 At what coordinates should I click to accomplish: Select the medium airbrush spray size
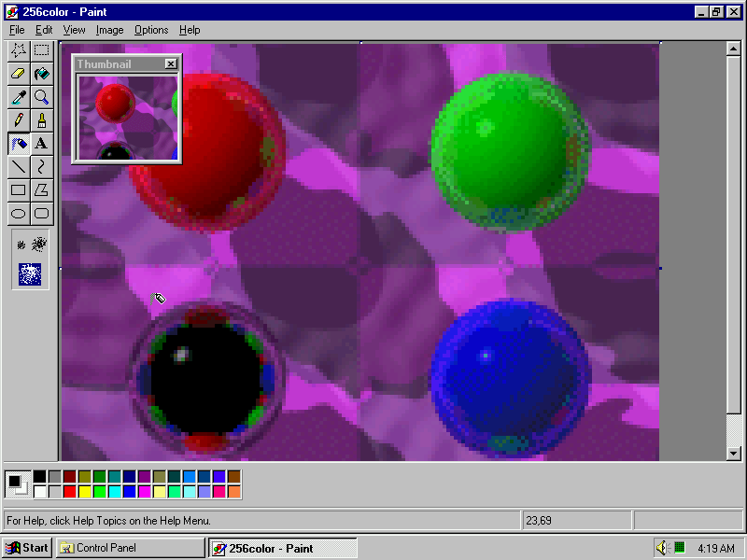tap(39, 245)
